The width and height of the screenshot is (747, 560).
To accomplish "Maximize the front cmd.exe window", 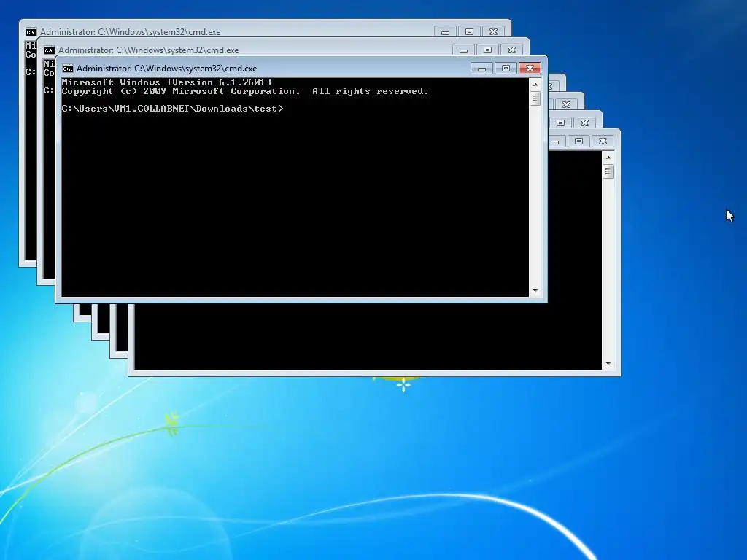I will pyautogui.click(x=506, y=69).
